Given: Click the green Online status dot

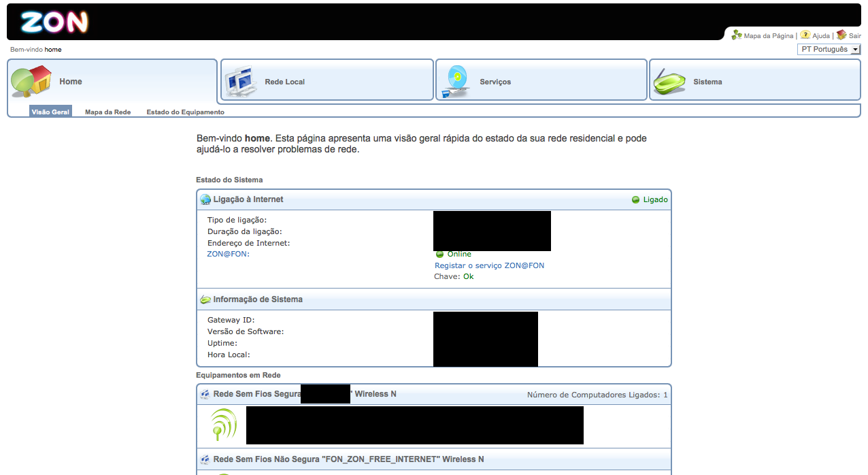Looking at the screenshot, I should click(x=439, y=255).
